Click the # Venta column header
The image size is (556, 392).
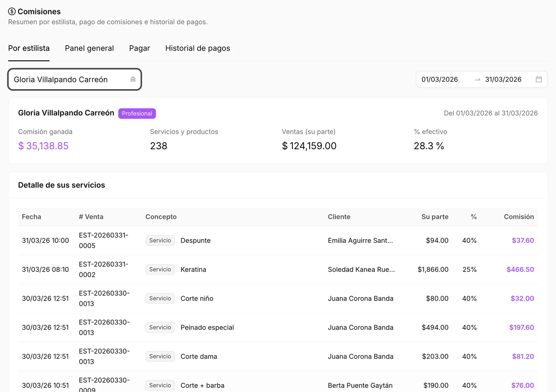(x=91, y=217)
